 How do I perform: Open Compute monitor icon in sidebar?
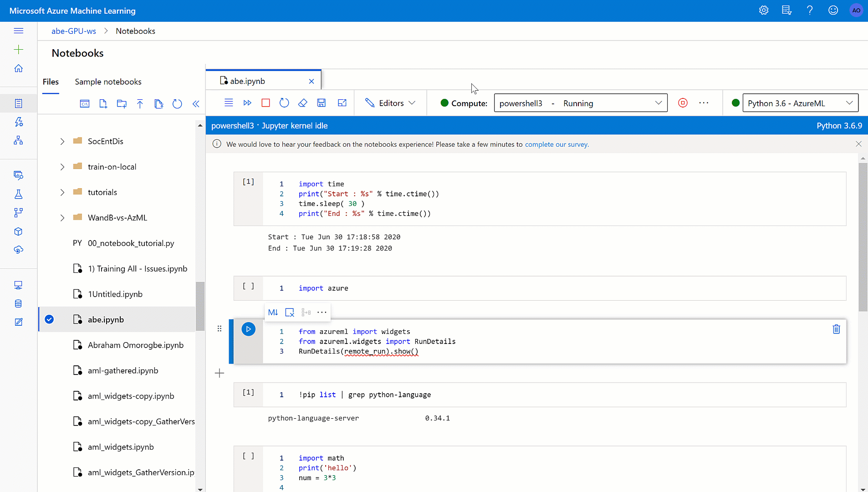click(x=19, y=285)
